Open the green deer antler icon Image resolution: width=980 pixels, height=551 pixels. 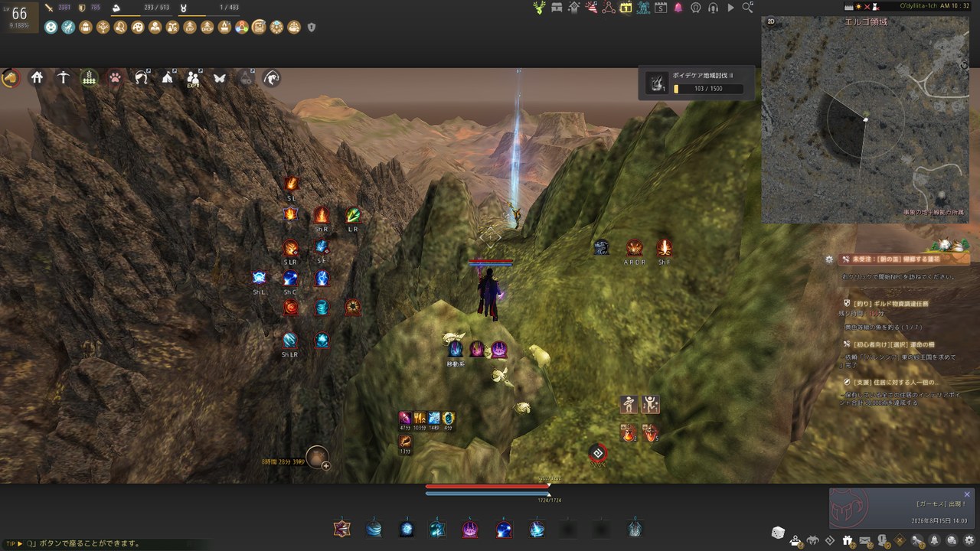tap(540, 8)
